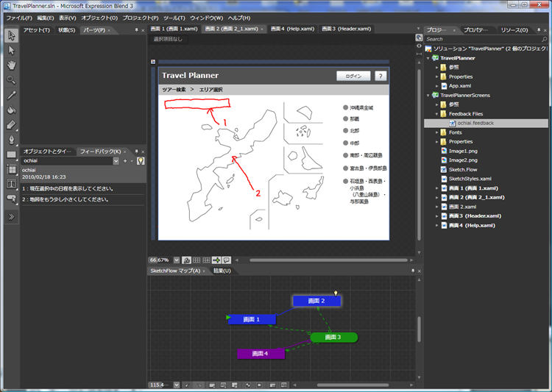Screen dimensions: 552x392
Task: Select the TextBlock text tool
Action: click(11, 184)
